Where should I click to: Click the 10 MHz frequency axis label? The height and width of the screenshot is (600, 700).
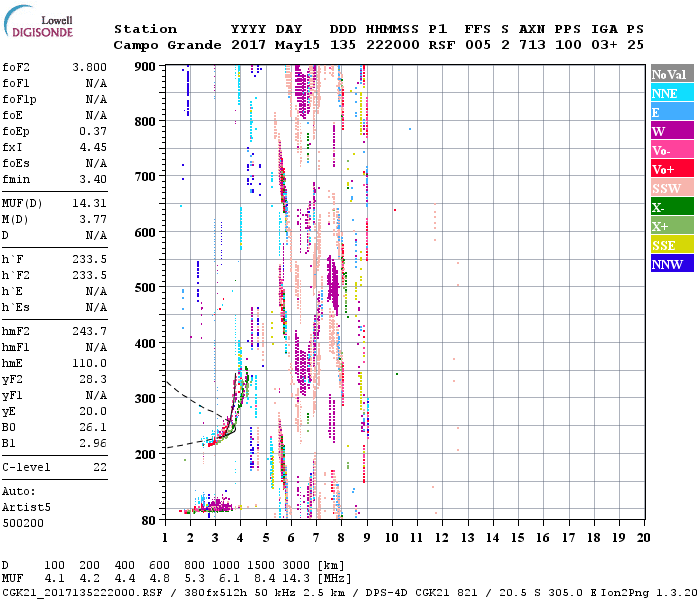pyautogui.click(x=392, y=538)
